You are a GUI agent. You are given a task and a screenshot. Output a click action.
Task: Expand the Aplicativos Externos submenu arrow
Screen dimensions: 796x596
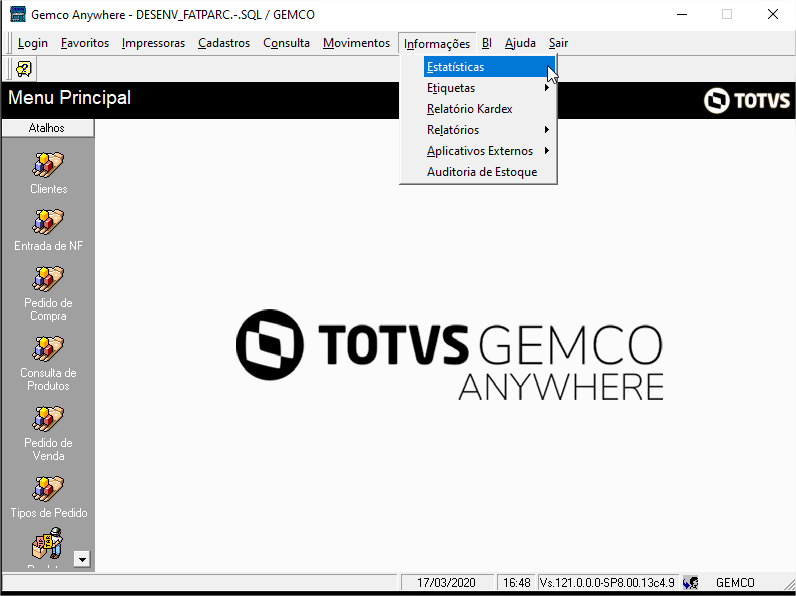pos(547,151)
